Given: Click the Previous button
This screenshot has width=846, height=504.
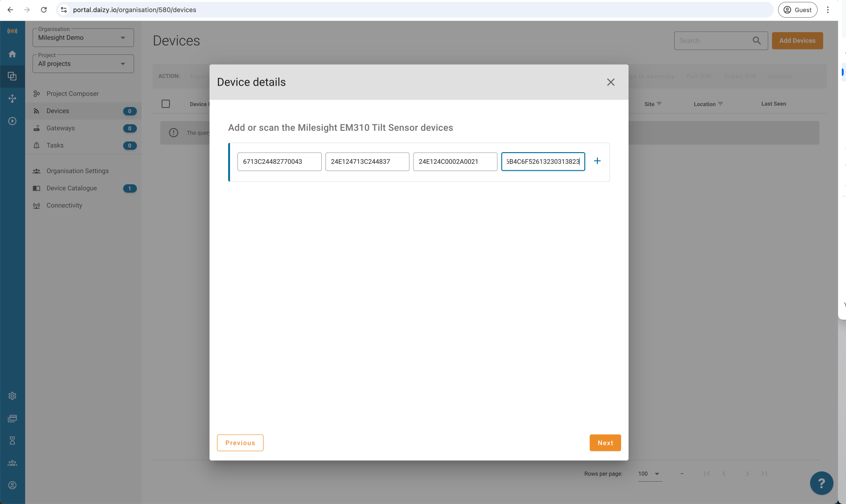Looking at the screenshot, I should pos(240,443).
